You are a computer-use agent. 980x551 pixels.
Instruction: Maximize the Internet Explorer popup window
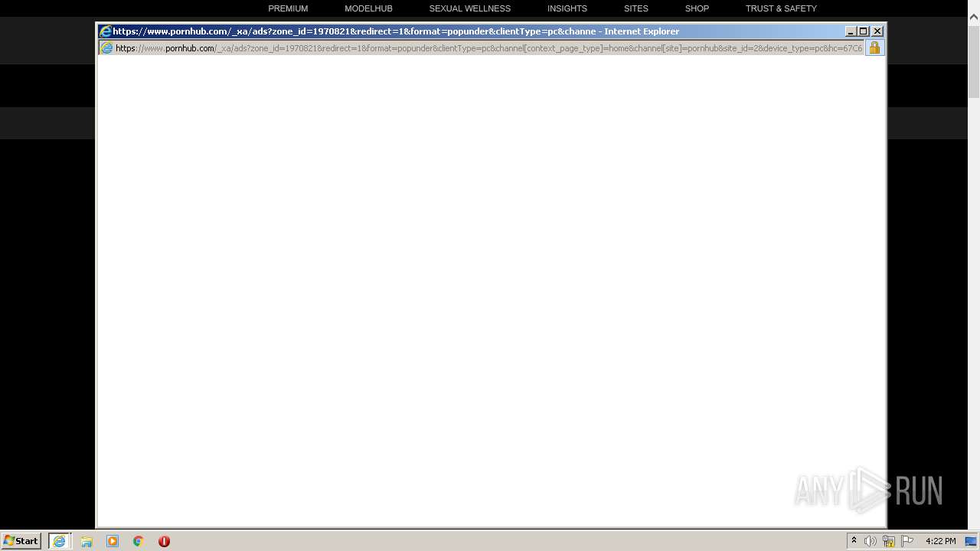coord(864,31)
